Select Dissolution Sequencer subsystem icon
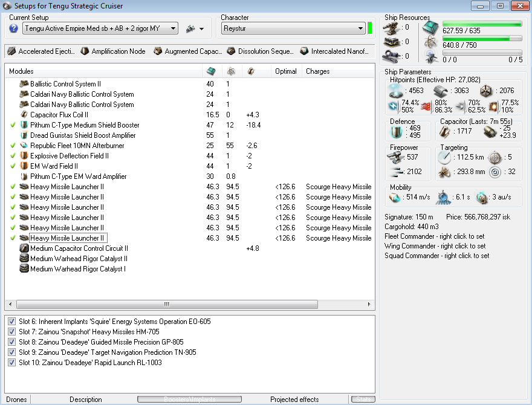This screenshot has width=532, height=405. point(231,51)
